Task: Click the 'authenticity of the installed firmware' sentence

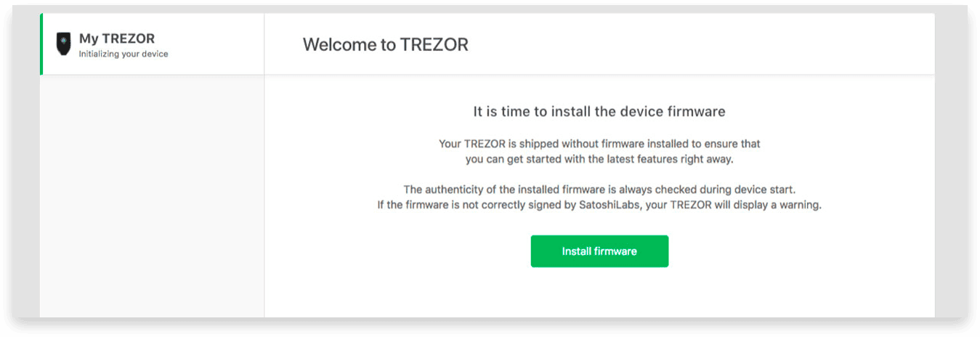Action: [x=599, y=190]
